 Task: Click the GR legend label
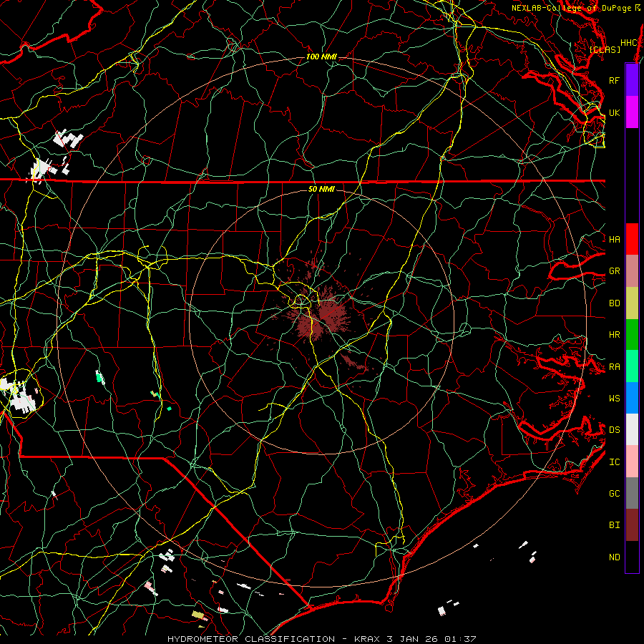coord(615,271)
